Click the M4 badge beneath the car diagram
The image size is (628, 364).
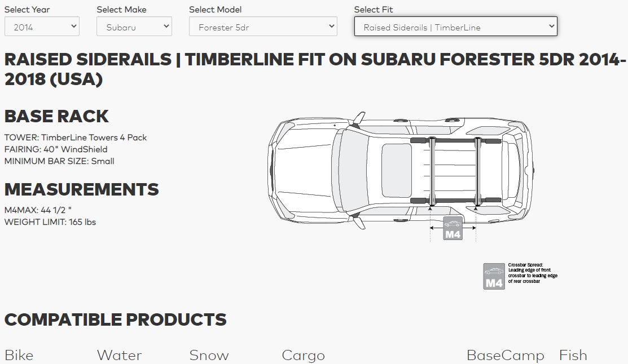(453, 228)
